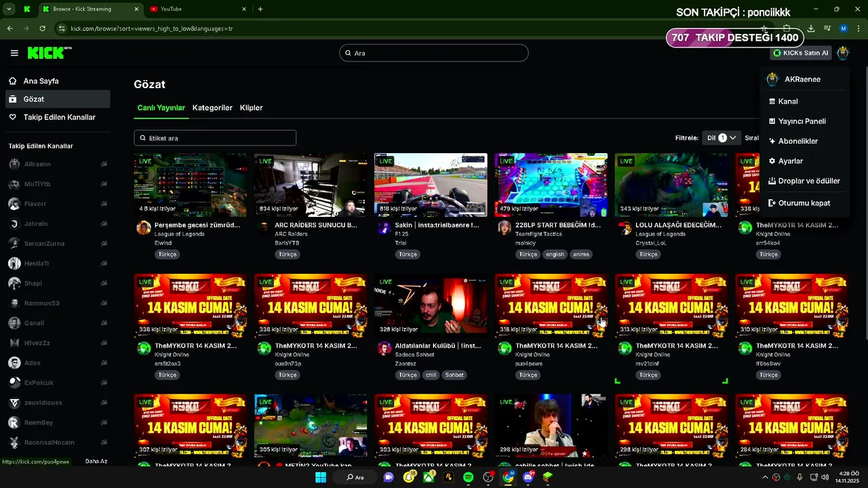The width and height of the screenshot is (868, 488).
Task: Click the KICK logo
Action: (49, 53)
